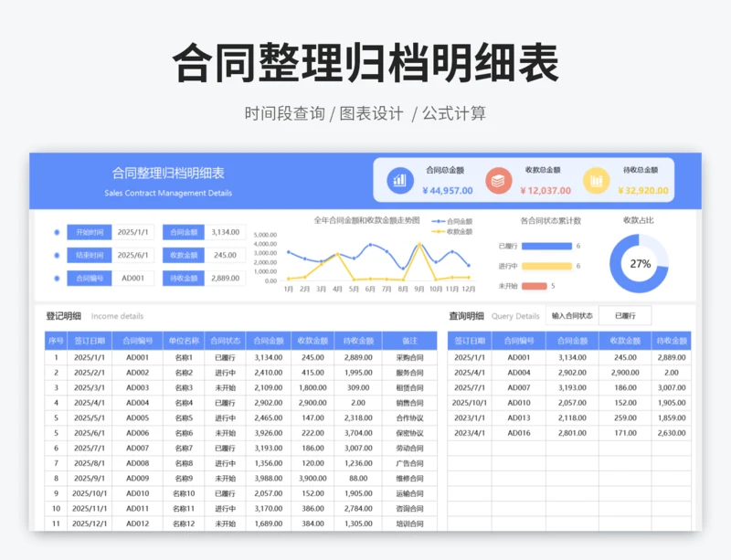The height and width of the screenshot is (560, 731).
Task: Click the query table cell 3,007.00 in AD007 row
Action: coord(672,387)
